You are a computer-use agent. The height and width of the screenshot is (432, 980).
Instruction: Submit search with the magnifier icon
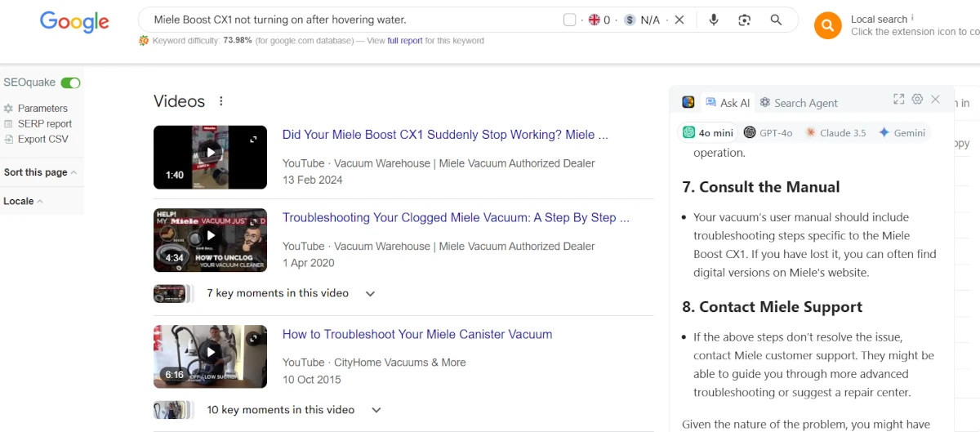click(776, 20)
